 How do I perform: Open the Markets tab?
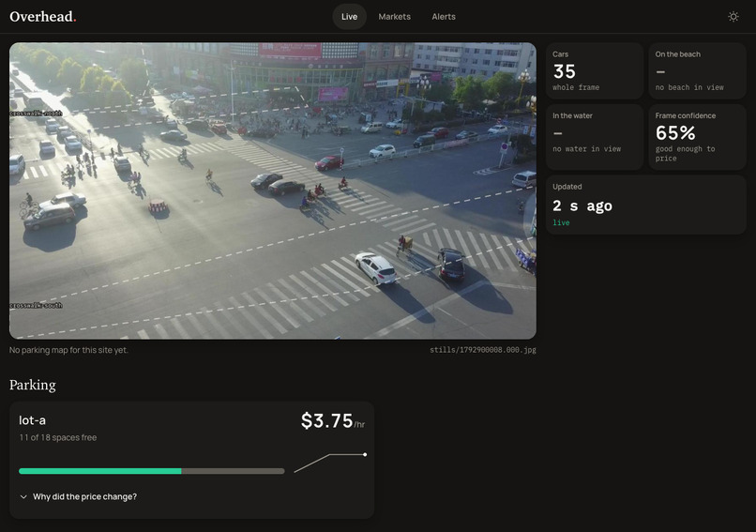coord(394,16)
